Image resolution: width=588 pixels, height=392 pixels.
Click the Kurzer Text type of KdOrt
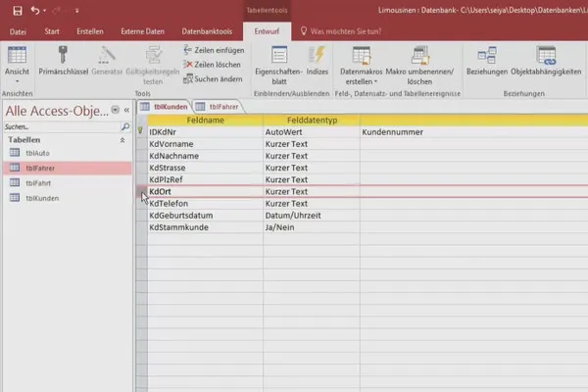coord(312,192)
